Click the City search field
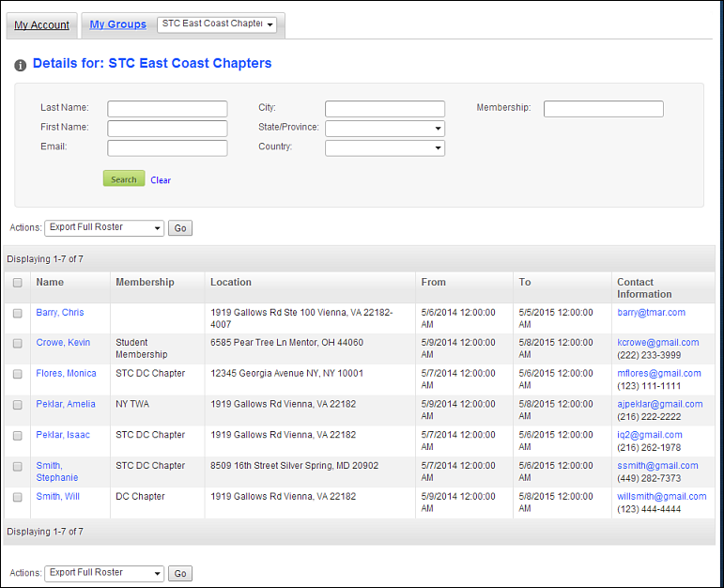The height and width of the screenshot is (588, 724). (385, 109)
